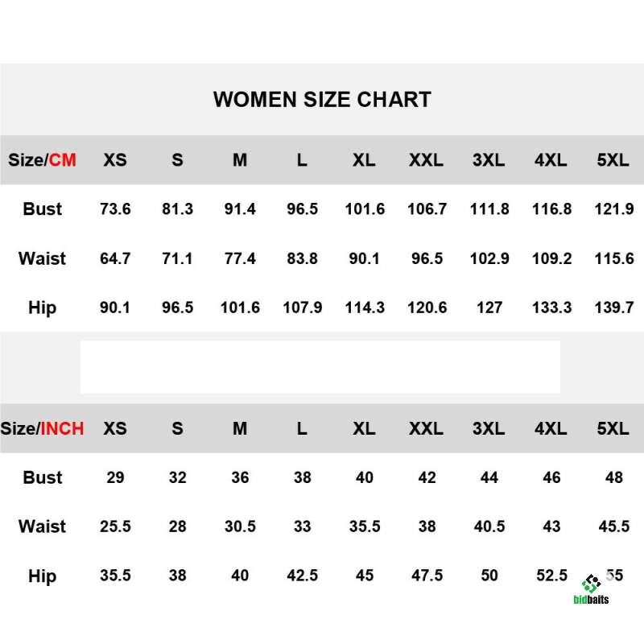
Task: Click the bidbaits watermark text
Action: click(x=591, y=600)
